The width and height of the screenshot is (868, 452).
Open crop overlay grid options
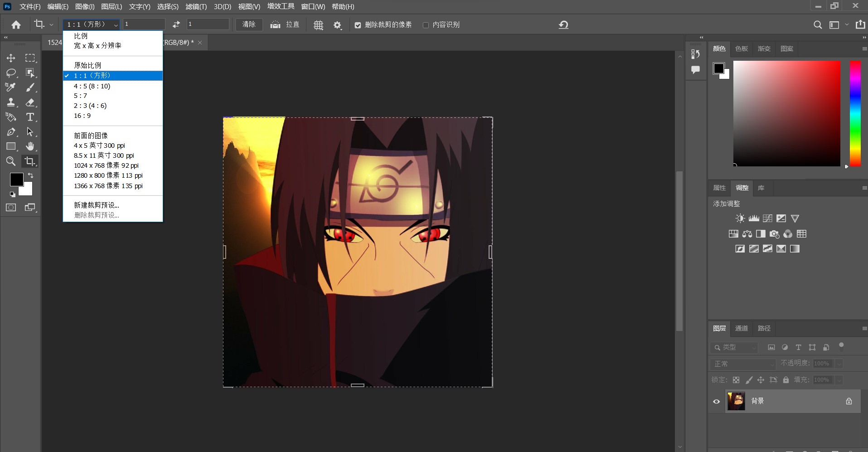tap(319, 25)
